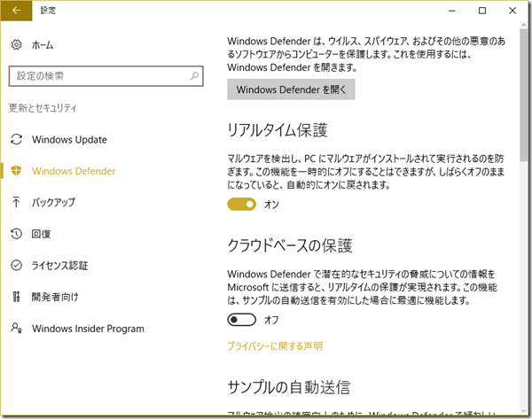The image size is (532, 419).
Task: Click the recovery clock icon
Action: click(x=16, y=234)
